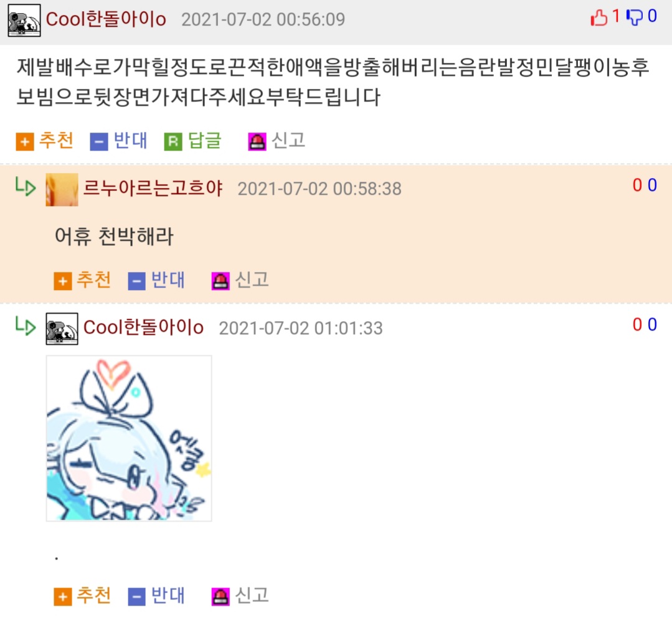Click orange plus 추천 icon under first comment

tap(25, 142)
